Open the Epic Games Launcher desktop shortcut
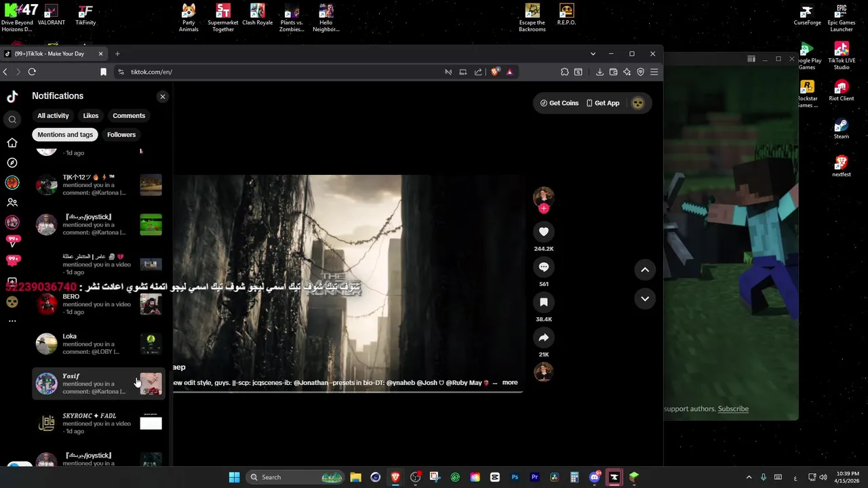The image size is (868, 488). point(842,18)
